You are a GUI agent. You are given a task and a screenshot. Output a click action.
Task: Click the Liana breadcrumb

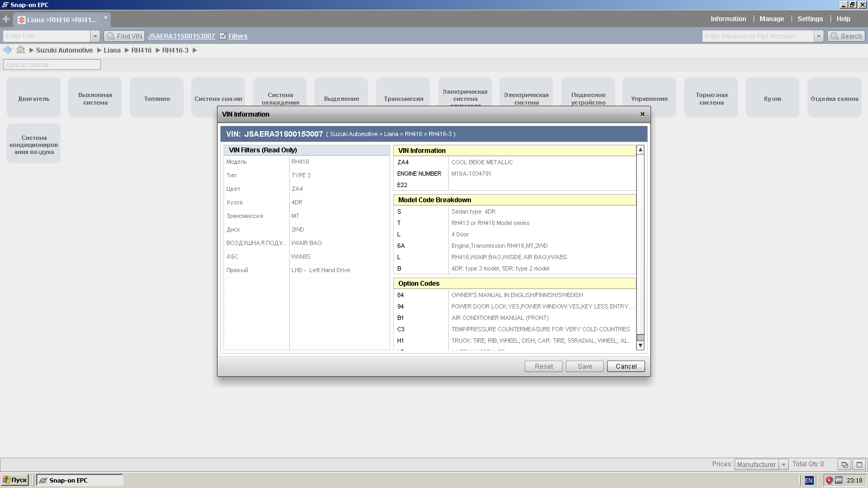112,50
